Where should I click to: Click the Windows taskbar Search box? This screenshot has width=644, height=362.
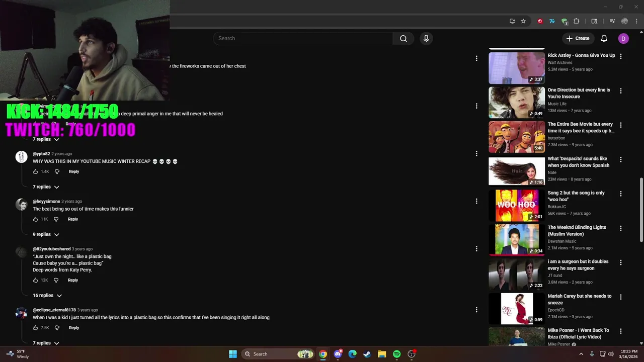coord(278,354)
